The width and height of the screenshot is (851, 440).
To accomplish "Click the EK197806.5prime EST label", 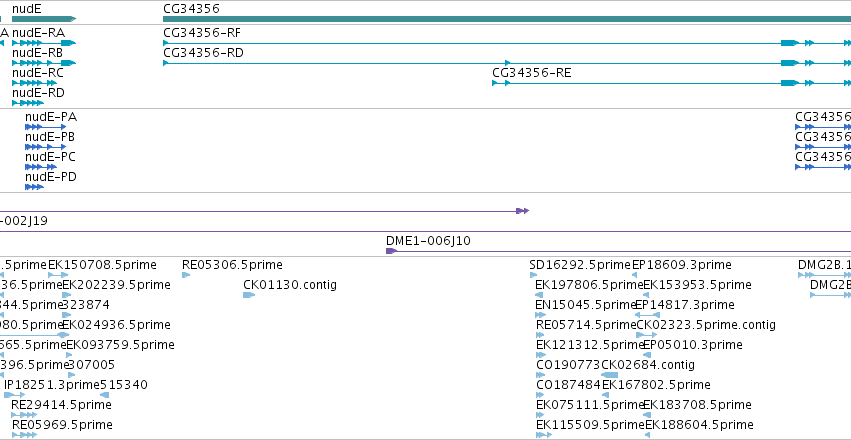I will (589, 284).
